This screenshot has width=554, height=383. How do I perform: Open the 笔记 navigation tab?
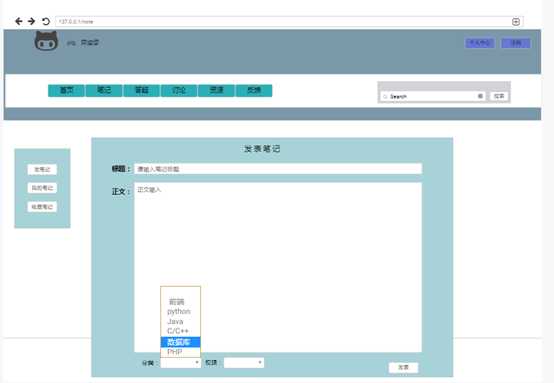[104, 90]
